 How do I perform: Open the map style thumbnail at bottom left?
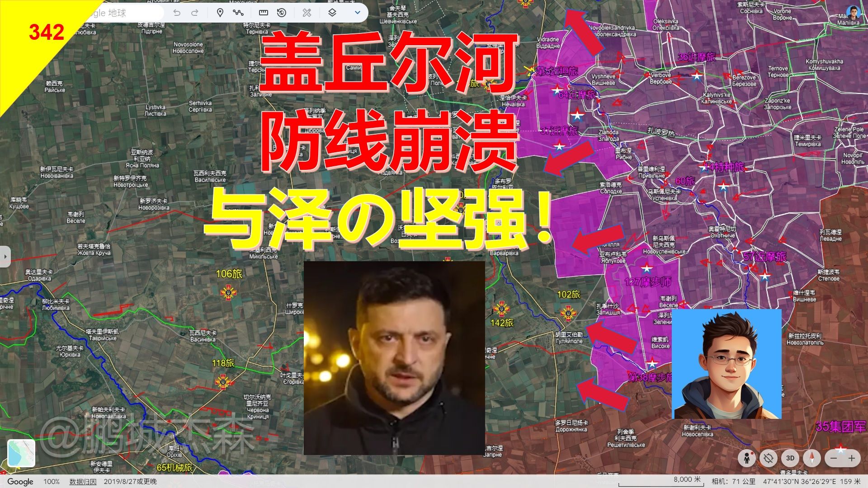coord(21,453)
